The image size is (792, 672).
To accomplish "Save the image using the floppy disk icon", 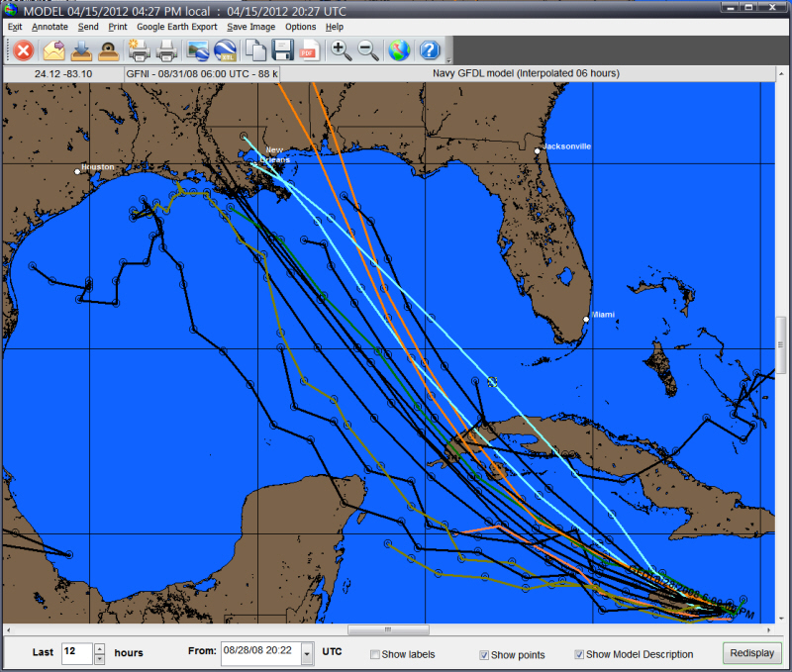I will tap(282, 50).
